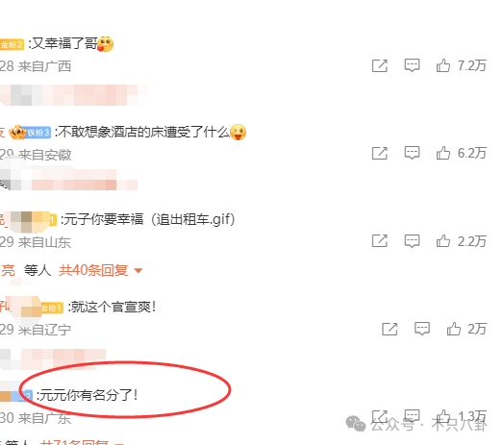The image size is (504, 445).
Task: Reply to the 又幸福了哥 comment
Action: click(412, 65)
